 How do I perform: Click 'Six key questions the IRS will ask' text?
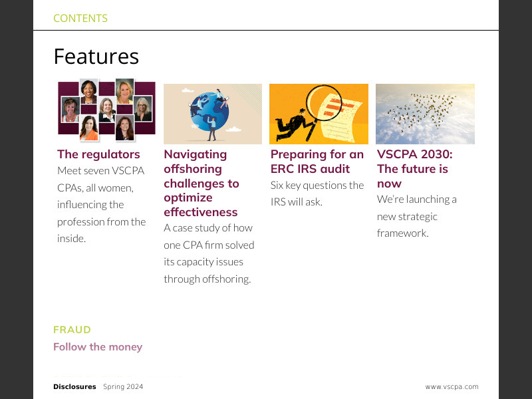317,194
